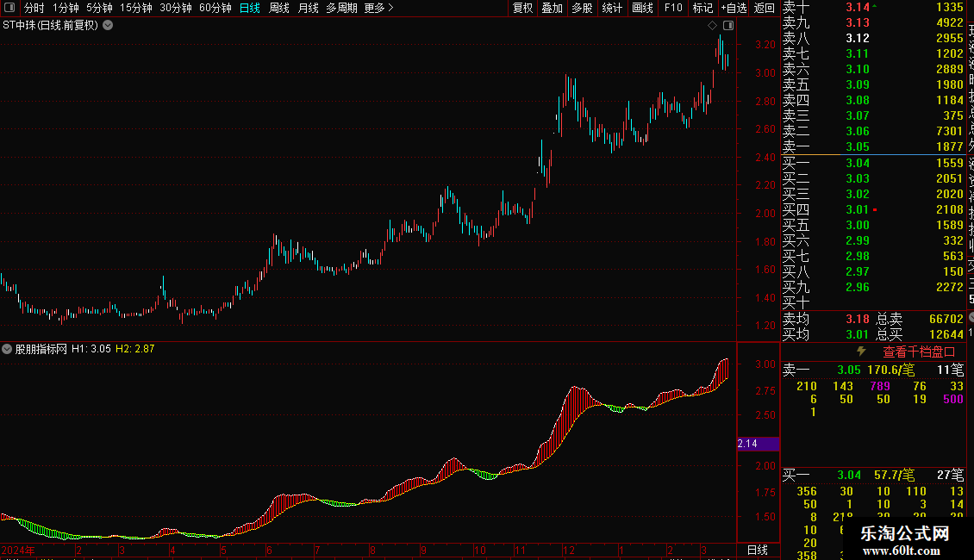Click the 总买 12644 total
974x560 pixels.
[946, 334]
